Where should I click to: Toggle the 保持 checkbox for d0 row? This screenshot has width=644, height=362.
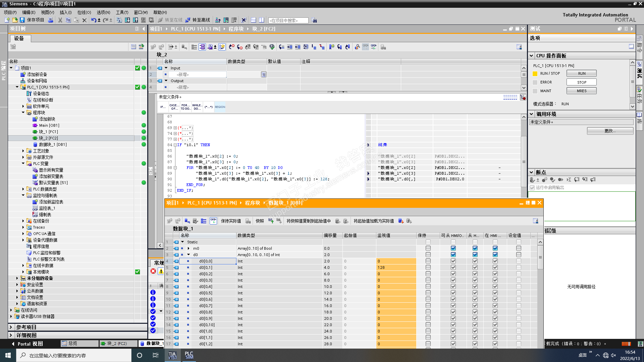[428, 255]
